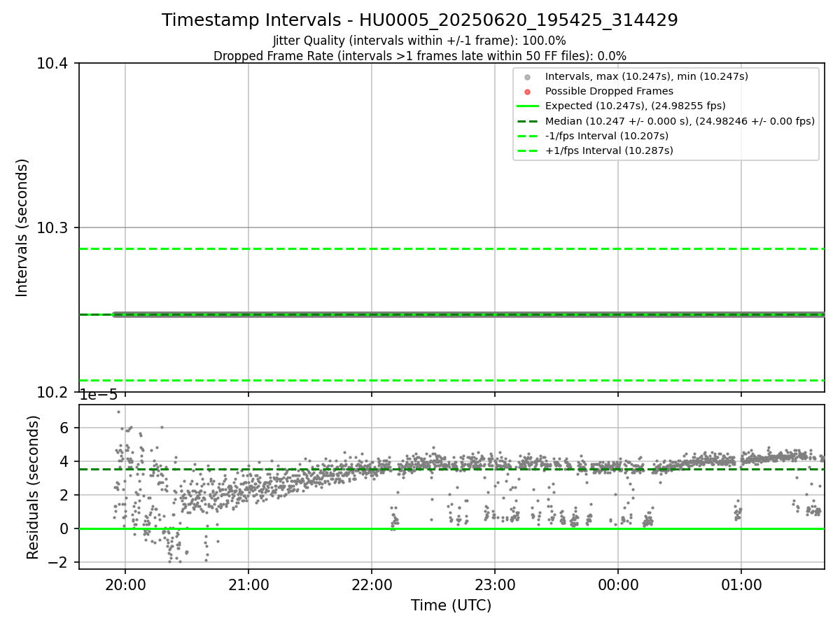Click the '1e−5' scale exponent label
840x630 pixels.
[99, 395]
